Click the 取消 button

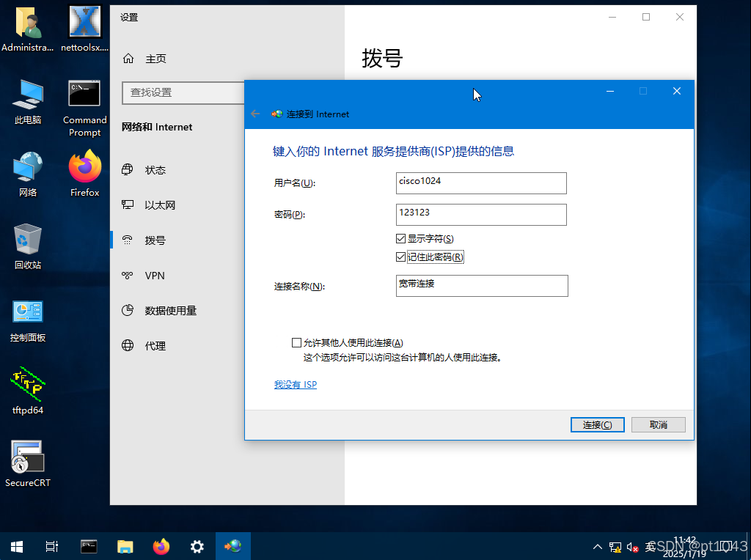point(658,424)
